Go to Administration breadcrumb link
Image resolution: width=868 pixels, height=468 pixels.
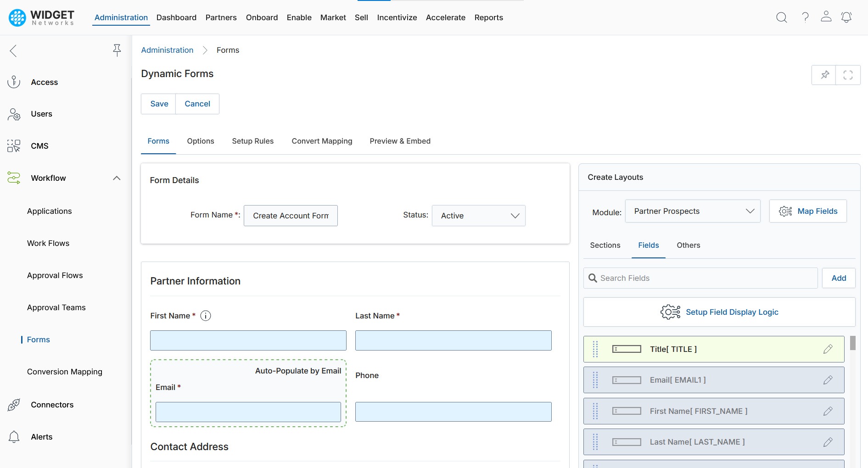click(x=167, y=50)
